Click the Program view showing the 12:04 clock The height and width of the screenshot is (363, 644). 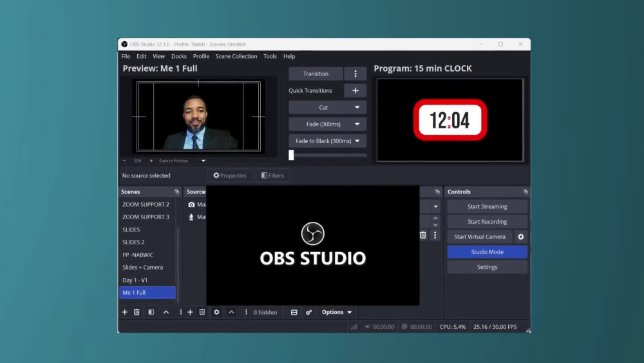450,120
